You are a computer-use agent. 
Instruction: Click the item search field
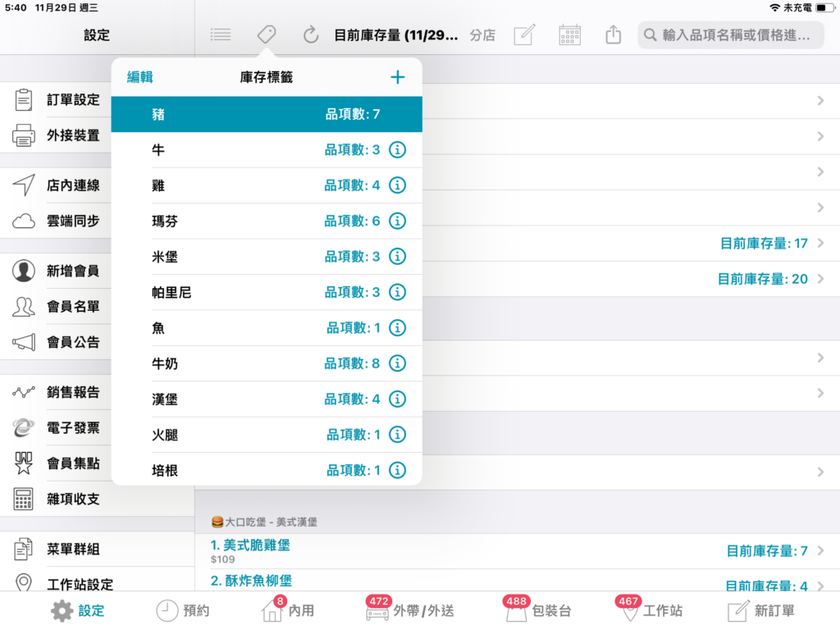point(731,35)
